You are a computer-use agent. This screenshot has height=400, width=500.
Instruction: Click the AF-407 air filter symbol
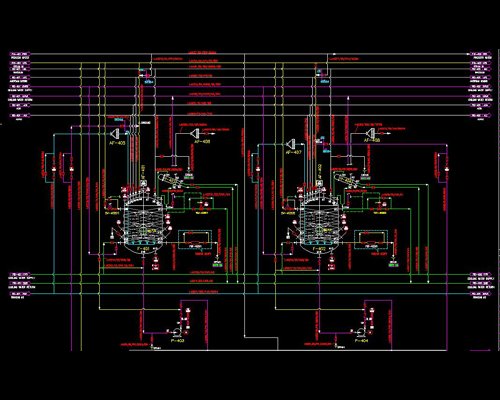click(x=291, y=144)
